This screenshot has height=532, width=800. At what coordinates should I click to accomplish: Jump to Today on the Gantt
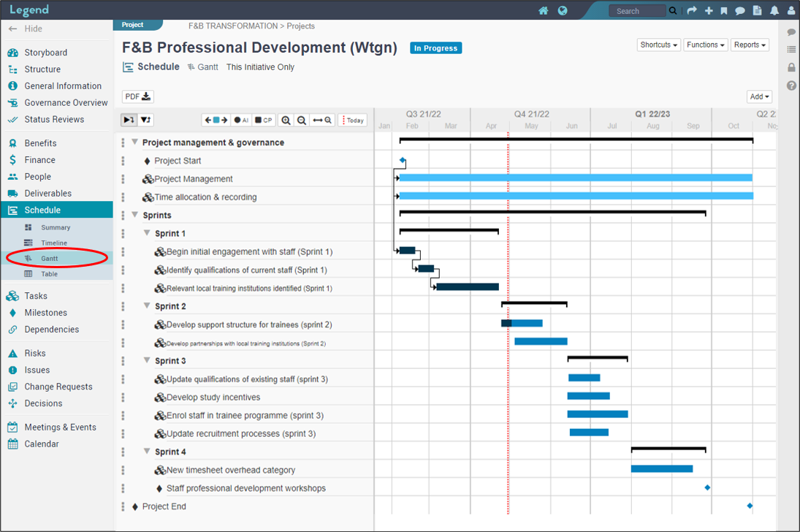click(x=353, y=120)
